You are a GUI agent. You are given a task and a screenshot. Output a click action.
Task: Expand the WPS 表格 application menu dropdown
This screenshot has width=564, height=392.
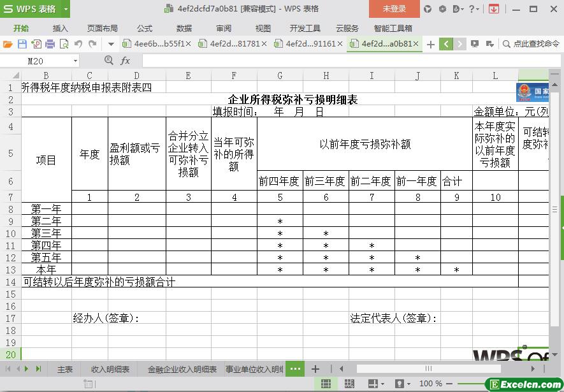[64, 9]
